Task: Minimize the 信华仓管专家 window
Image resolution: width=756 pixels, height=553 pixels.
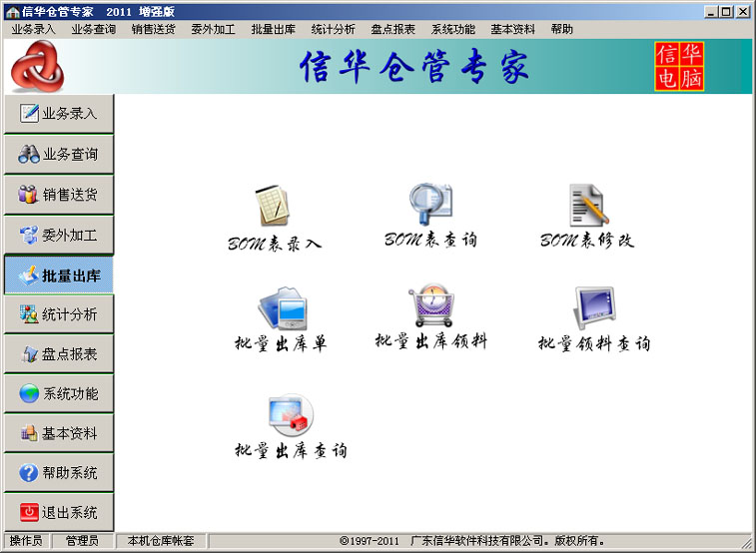Action: pos(711,12)
